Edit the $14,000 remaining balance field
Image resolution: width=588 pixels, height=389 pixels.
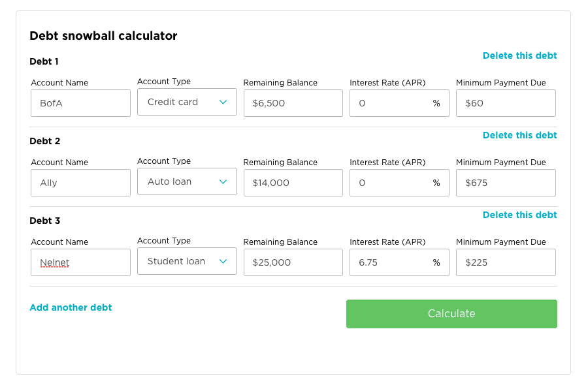(x=293, y=183)
